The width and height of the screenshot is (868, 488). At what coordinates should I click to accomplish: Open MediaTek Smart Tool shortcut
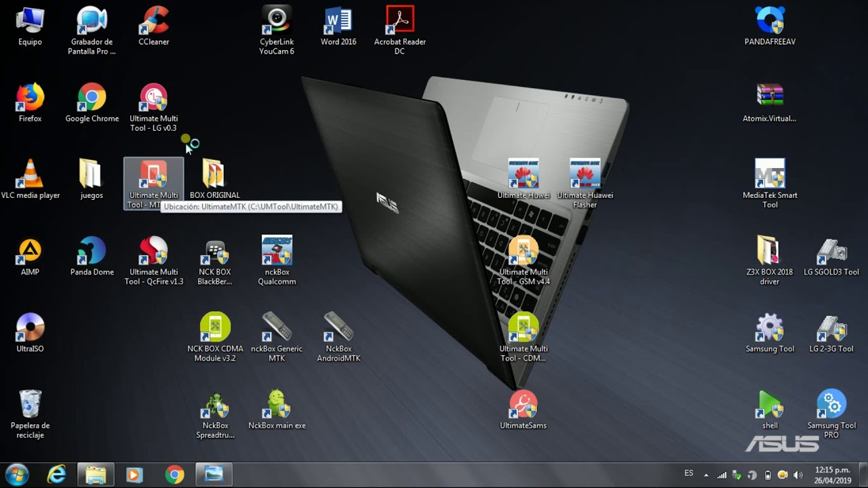pos(770,184)
